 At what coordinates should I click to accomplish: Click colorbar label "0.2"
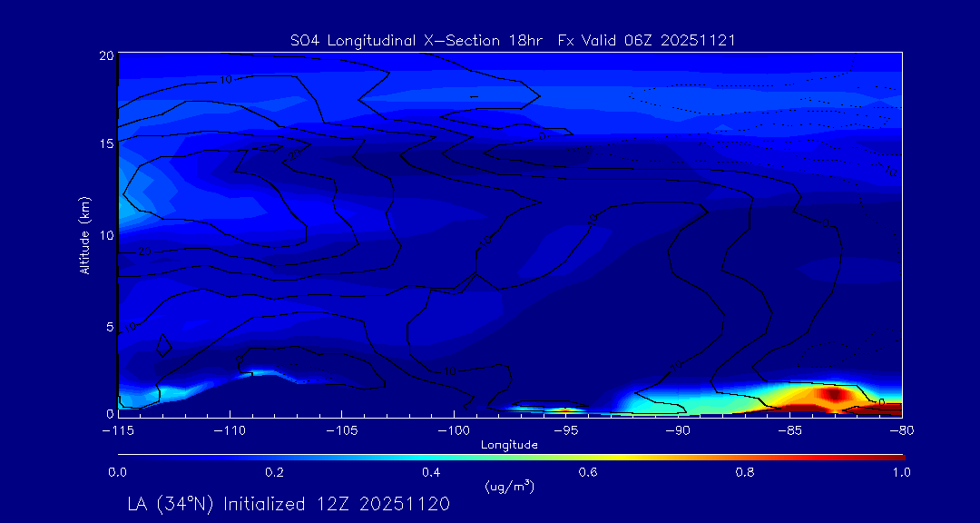coord(274,472)
